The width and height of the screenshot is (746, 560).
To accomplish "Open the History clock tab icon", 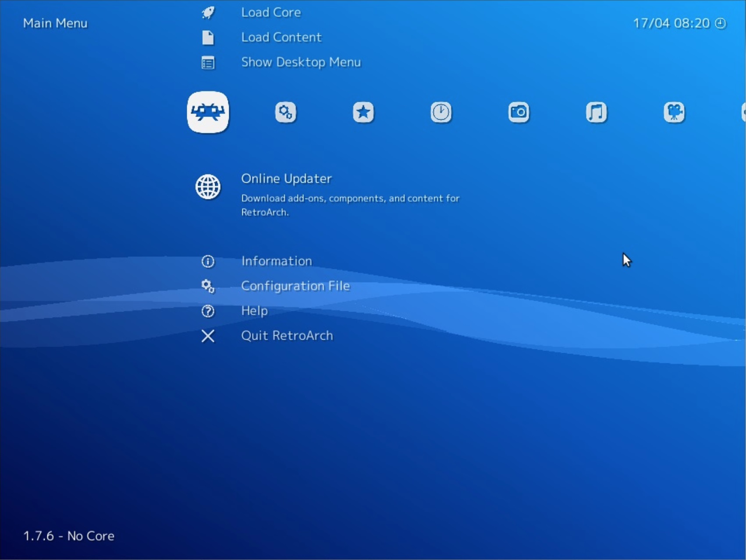I will point(441,112).
